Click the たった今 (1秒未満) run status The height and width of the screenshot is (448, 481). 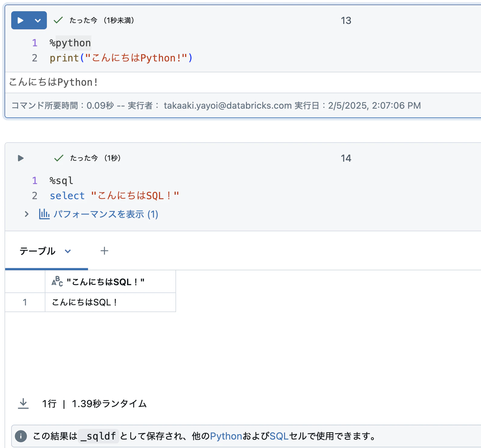[x=102, y=20]
